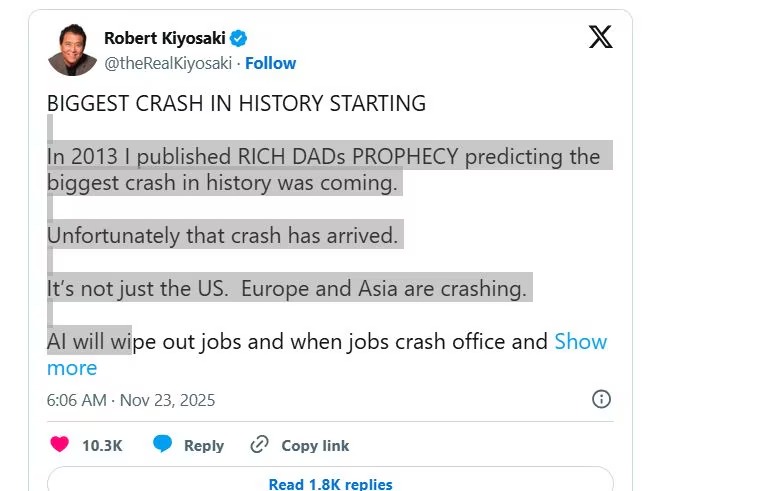This screenshot has width=760, height=491.
Task: Click the X logo icon
Action: click(x=600, y=37)
